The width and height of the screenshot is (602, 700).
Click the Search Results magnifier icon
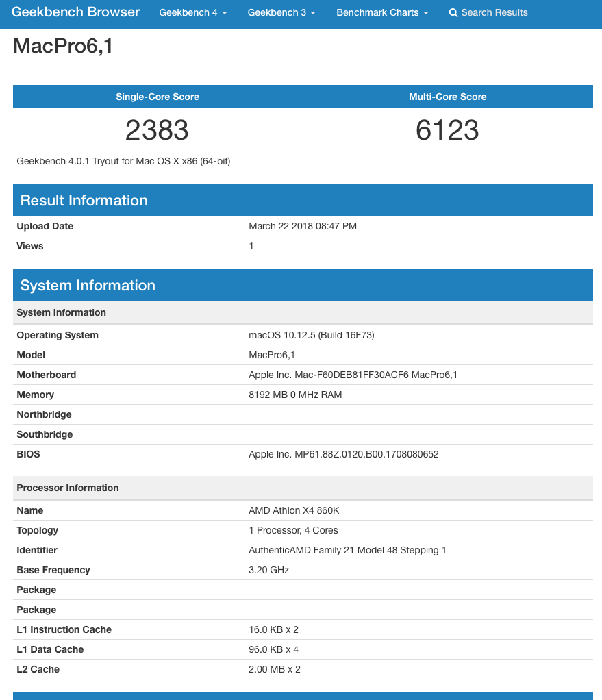tap(453, 12)
